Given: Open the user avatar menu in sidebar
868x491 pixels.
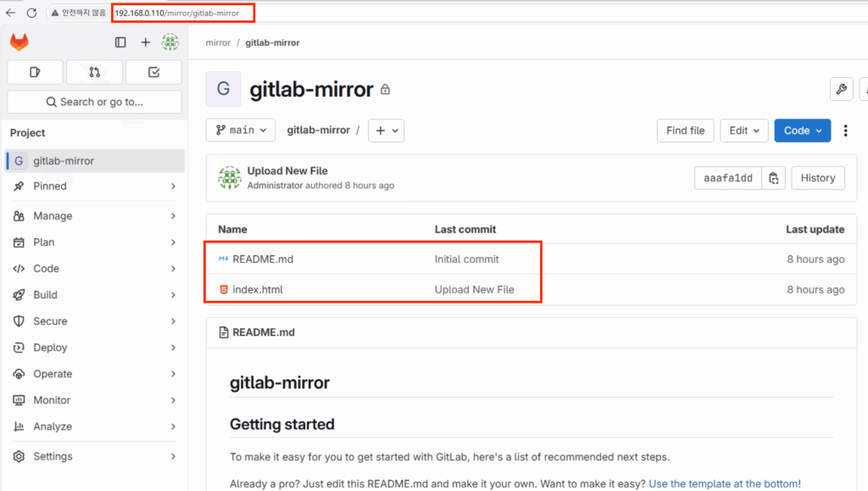Looking at the screenshot, I should click(x=170, y=42).
